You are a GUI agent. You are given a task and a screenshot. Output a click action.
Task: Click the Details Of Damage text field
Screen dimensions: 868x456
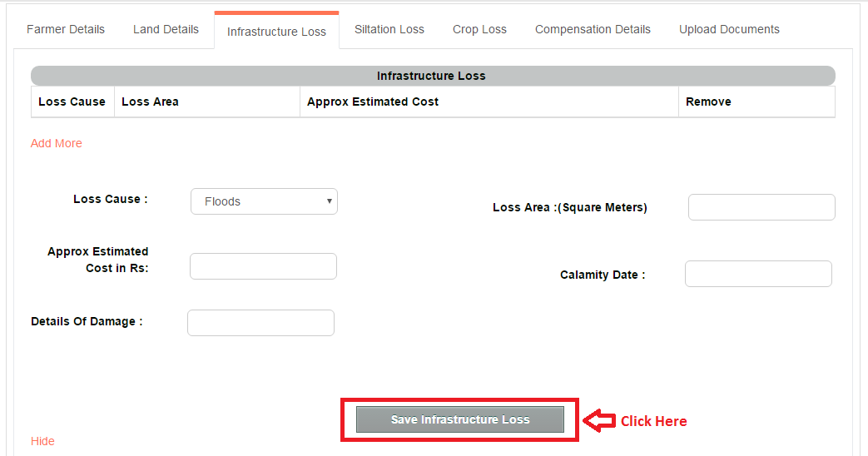260,323
